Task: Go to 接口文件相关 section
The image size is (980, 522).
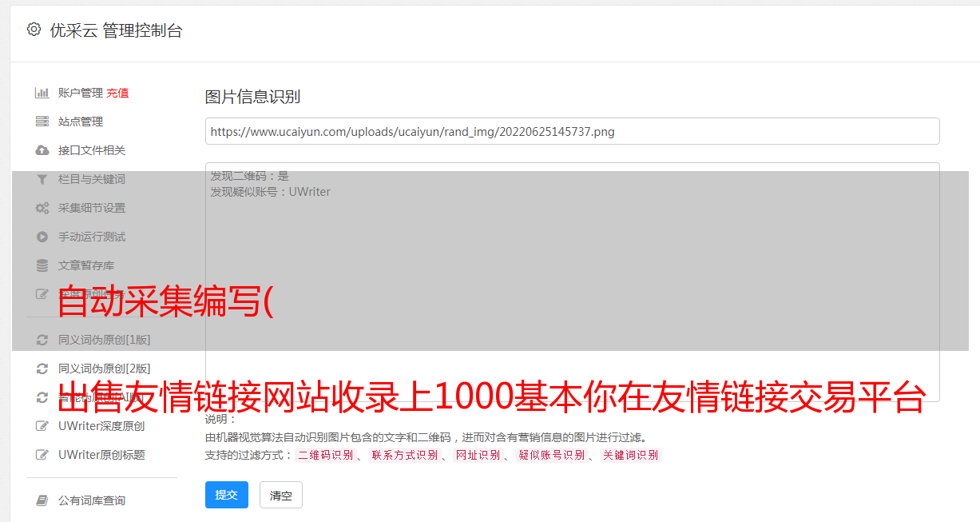Action: [92, 150]
